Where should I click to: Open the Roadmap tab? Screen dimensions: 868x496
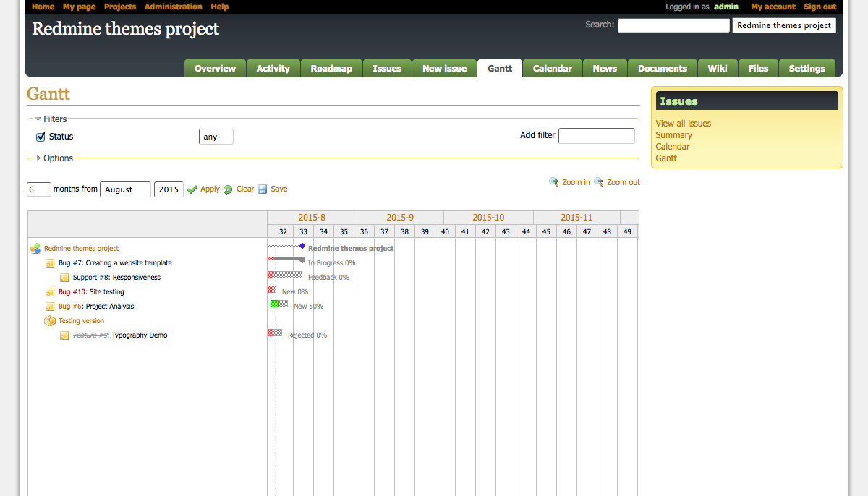tap(331, 69)
